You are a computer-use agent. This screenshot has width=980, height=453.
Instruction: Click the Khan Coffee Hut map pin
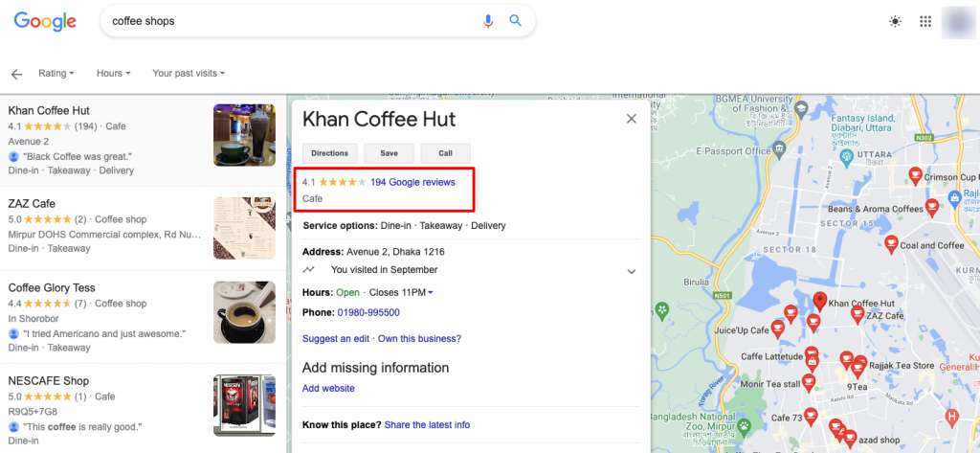pyautogui.click(x=820, y=301)
